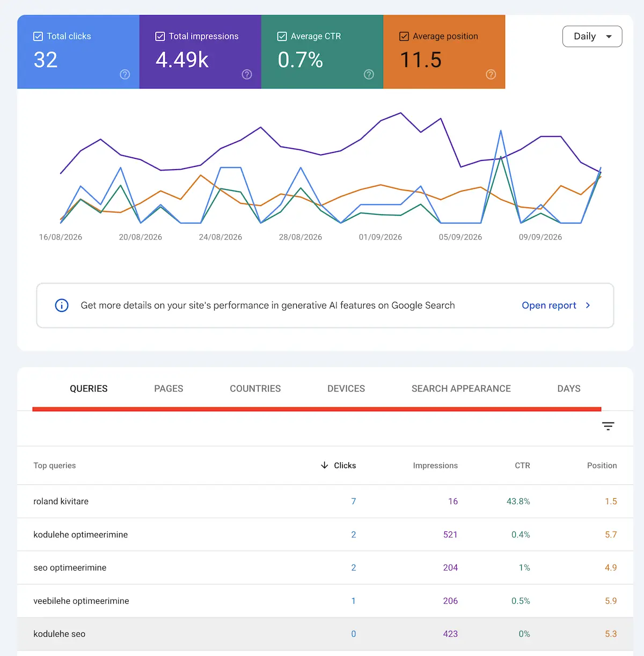Viewport: 644px width, 656px height.
Task: Switch to the Days tab
Action: click(x=569, y=389)
